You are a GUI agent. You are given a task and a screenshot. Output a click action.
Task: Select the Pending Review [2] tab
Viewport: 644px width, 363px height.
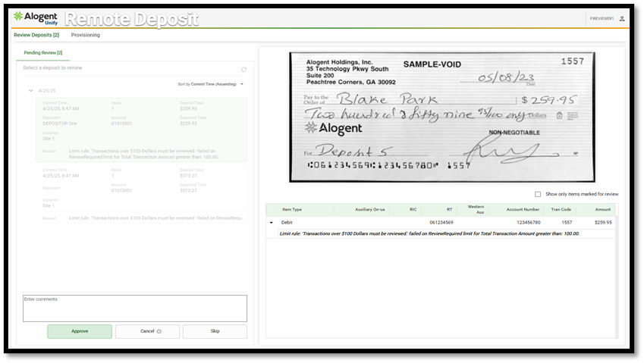pyautogui.click(x=43, y=53)
